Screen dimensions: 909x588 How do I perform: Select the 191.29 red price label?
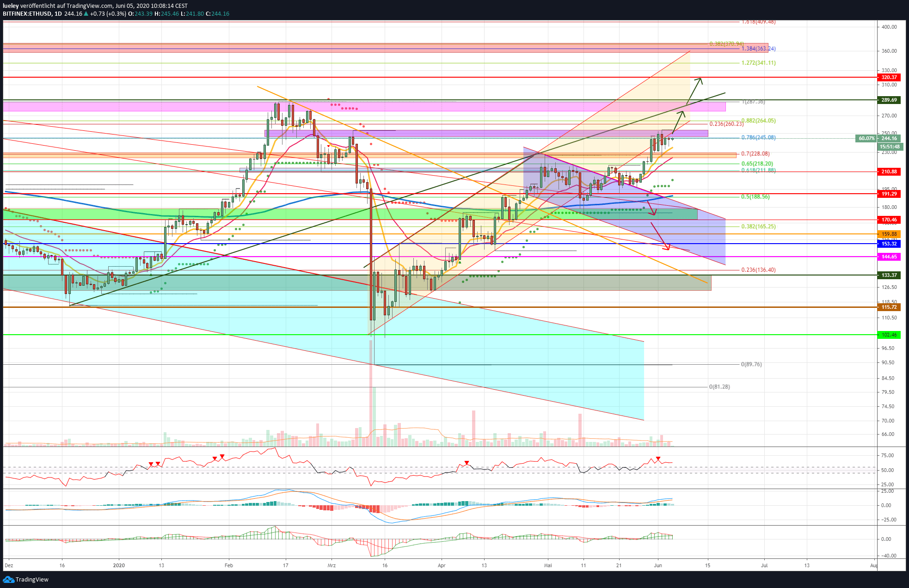point(889,194)
